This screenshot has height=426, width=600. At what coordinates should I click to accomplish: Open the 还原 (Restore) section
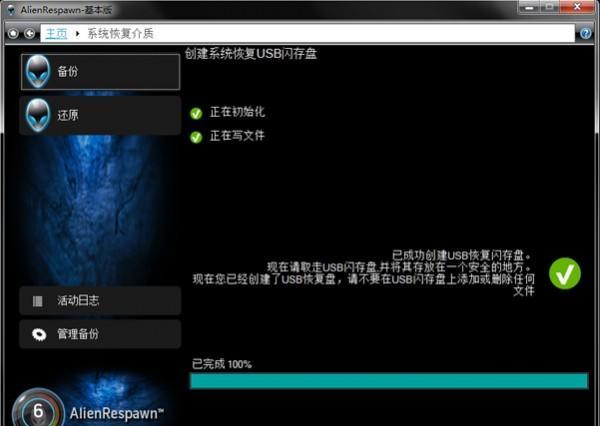[100, 115]
